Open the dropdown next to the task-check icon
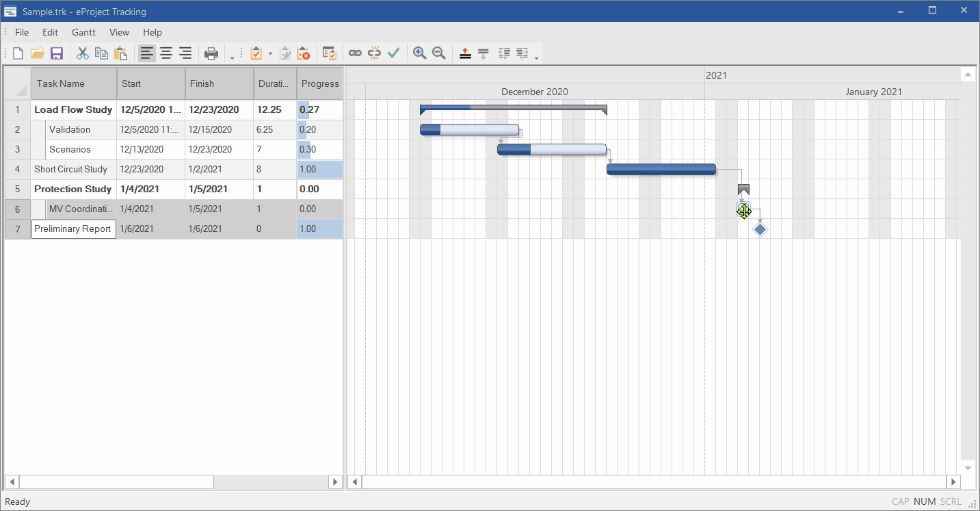The width and height of the screenshot is (980, 511). coord(269,53)
